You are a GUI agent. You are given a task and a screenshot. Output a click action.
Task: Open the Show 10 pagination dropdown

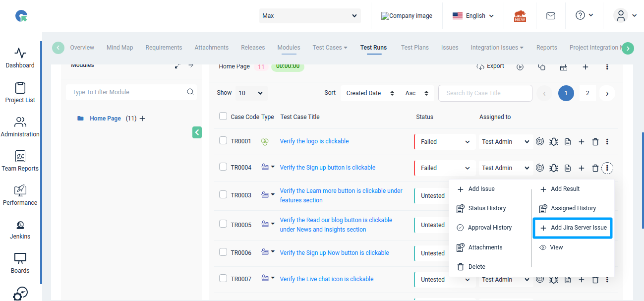(251, 93)
